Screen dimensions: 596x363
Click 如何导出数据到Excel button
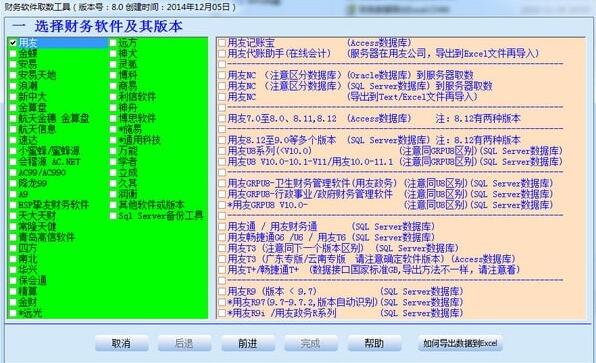tap(460, 343)
